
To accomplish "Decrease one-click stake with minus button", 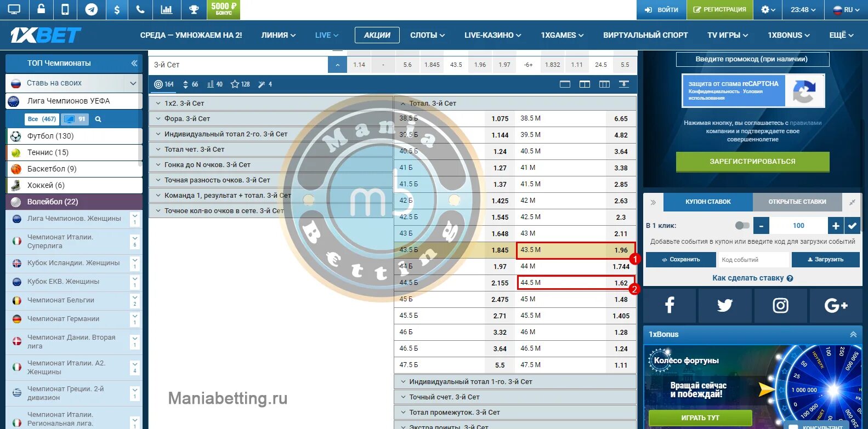I will 761,225.
